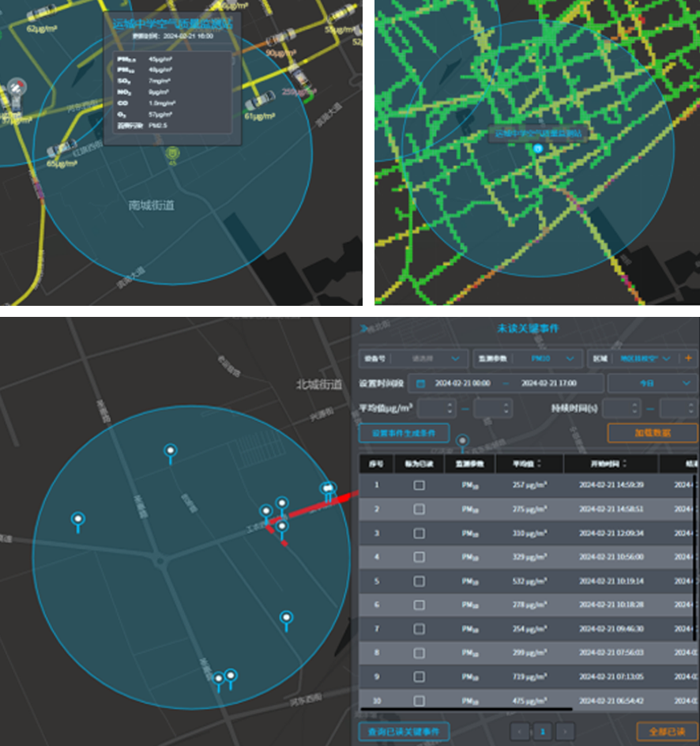
Task: Click the next page arrow in pagination
Action: coord(565,731)
